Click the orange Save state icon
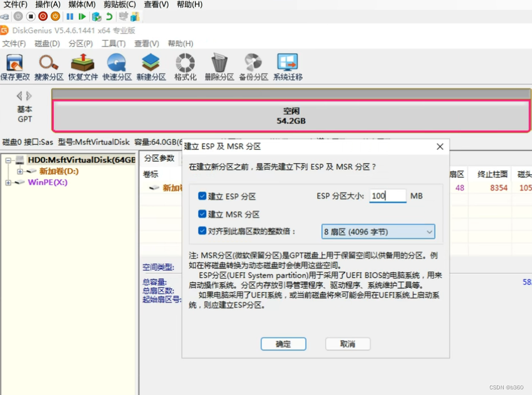 coord(56,16)
